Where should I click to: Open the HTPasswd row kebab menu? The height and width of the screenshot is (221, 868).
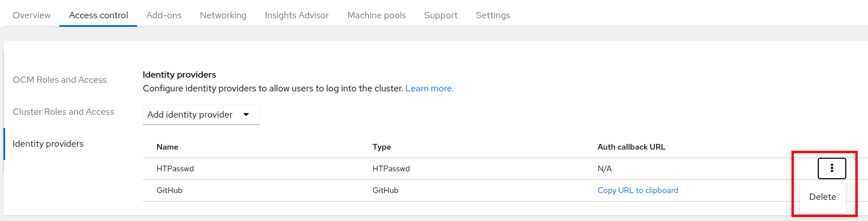tap(832, 168)
